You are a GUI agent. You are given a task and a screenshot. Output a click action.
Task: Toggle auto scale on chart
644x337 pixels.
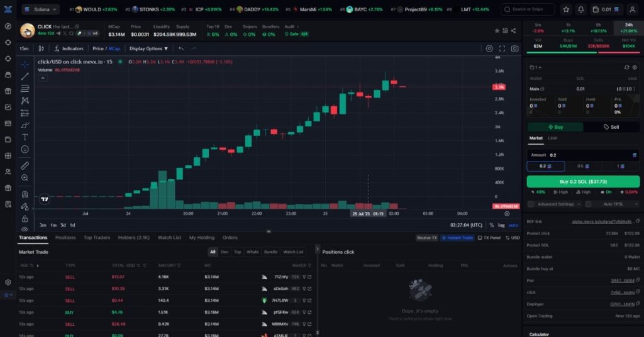point(513,225)
